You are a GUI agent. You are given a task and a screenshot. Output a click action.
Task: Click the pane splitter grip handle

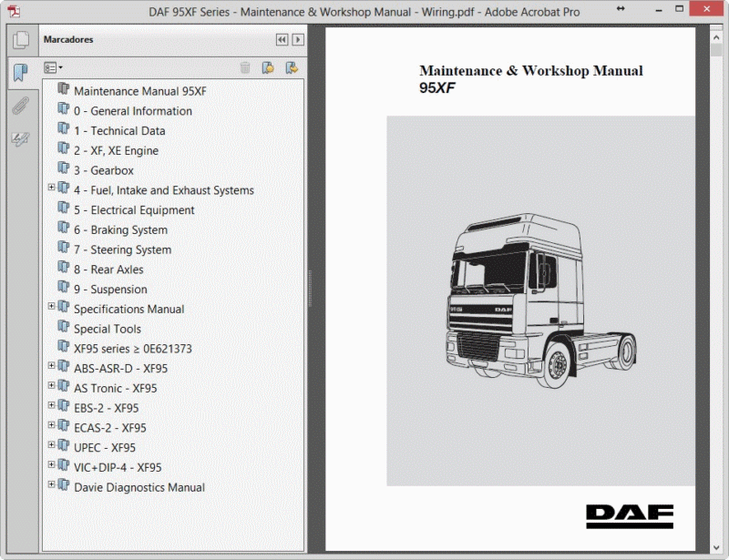pos(310,288)
